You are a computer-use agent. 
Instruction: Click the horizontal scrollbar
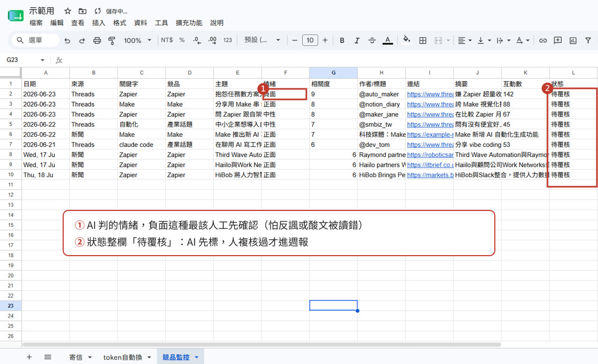(x=262, y=345)
